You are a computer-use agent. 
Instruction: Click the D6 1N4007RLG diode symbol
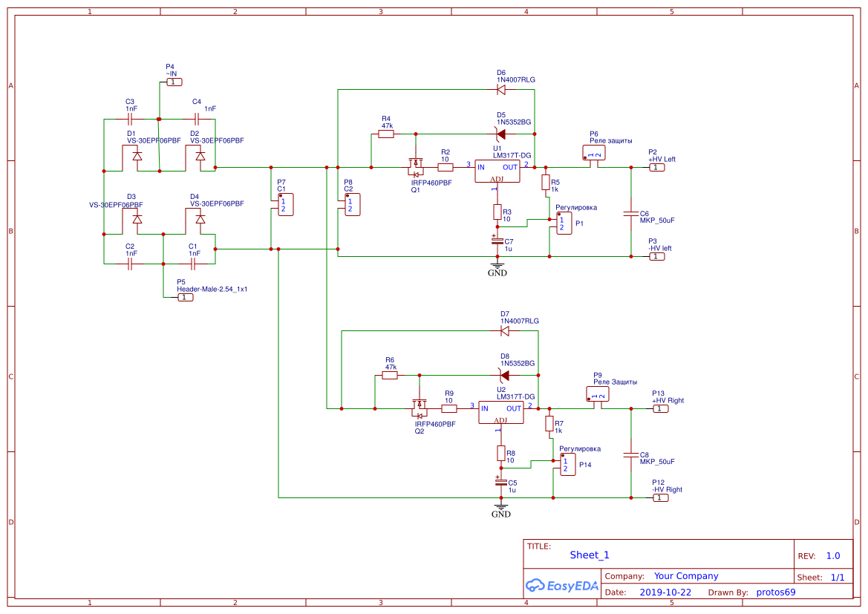pyautogui.click(x=500, y=90)
